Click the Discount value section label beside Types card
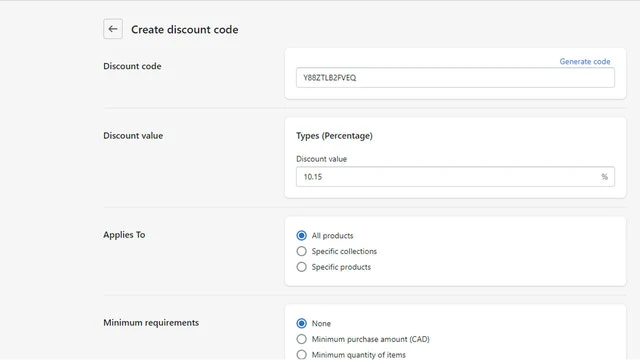 (133, 136)
